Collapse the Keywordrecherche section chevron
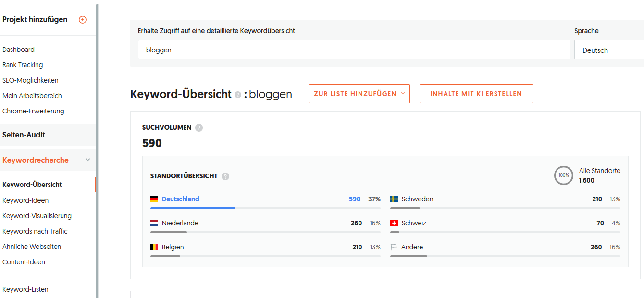The width and height of the screenshot is (644, 298). click(87, 160)
